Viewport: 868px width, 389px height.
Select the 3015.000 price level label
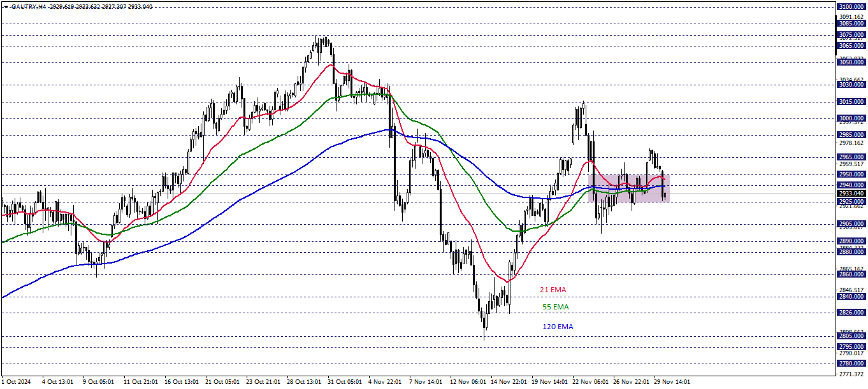point(851,102)
